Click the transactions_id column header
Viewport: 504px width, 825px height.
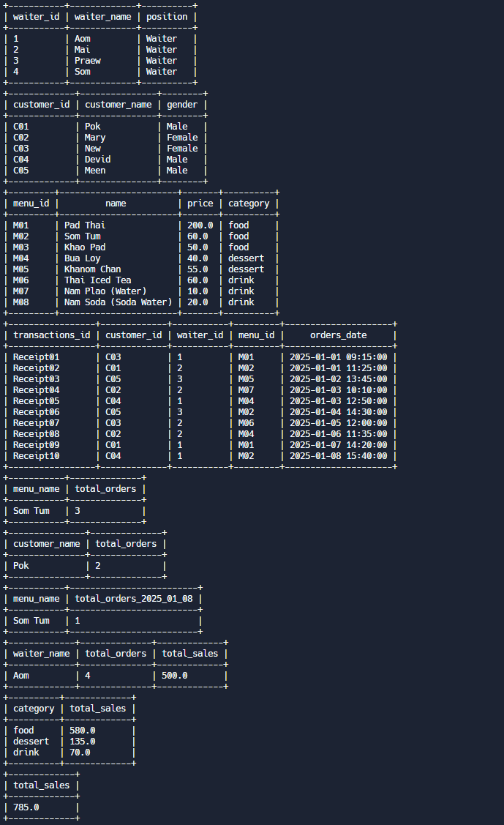click(51, 335)
